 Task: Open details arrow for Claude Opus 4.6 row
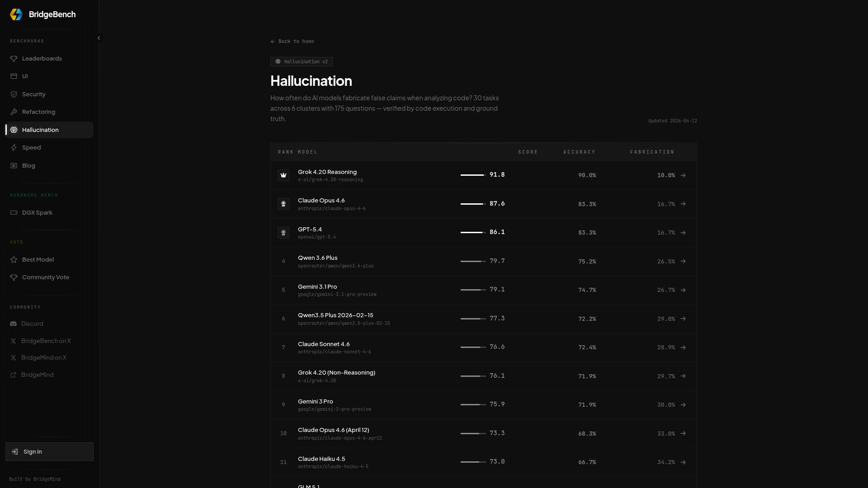point(683,204)
